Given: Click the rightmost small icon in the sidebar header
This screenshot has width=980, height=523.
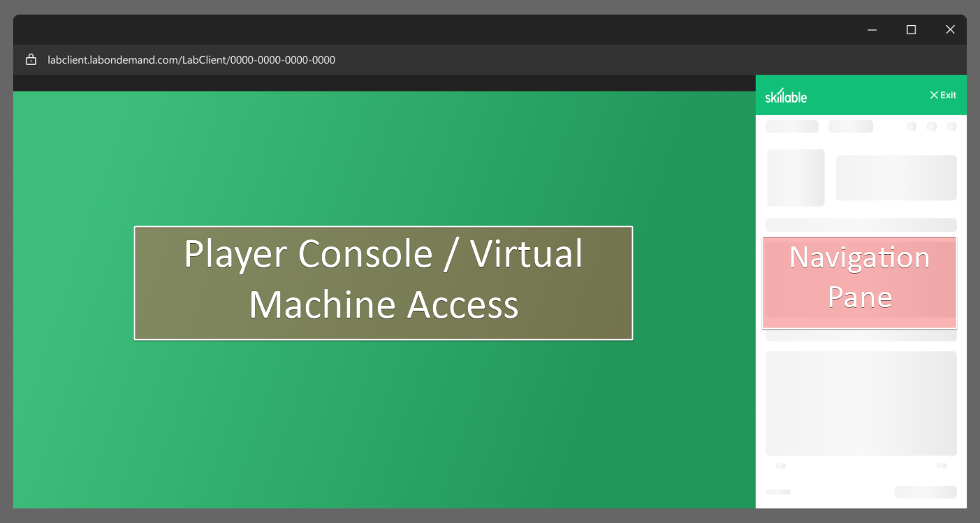Looking at the screenshot, I should point(953,126).
